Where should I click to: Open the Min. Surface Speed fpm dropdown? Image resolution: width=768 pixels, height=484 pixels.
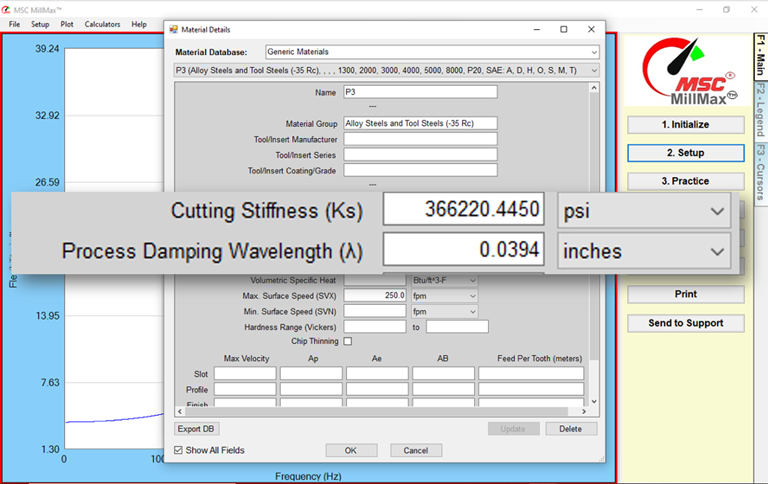point(444,312)
